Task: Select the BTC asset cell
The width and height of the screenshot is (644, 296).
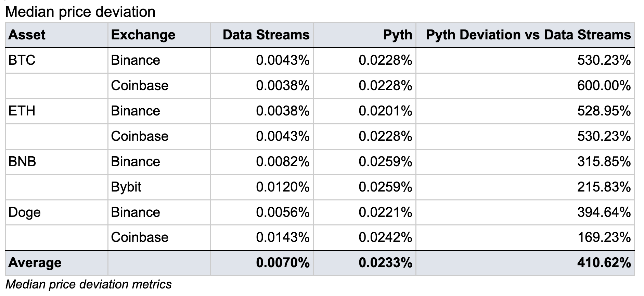Action: 22,60
